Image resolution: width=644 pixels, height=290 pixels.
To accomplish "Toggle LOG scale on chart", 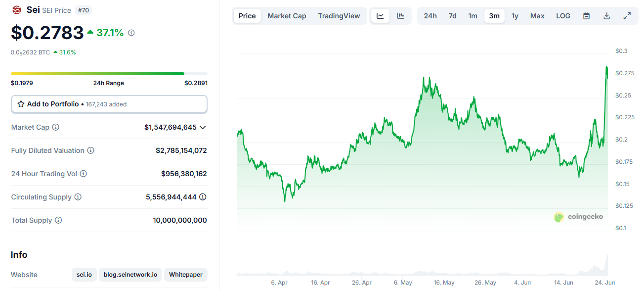I will point(563,16).
